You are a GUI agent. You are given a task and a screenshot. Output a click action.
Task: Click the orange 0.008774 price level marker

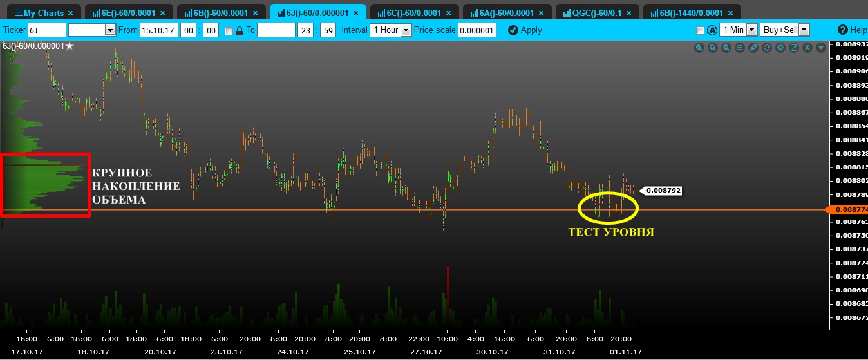pos(847,210)
